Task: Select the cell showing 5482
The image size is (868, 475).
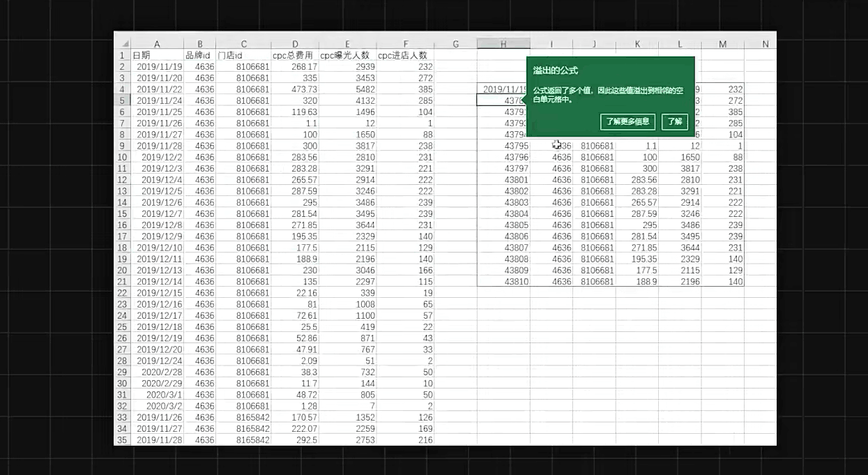Action: pos(347,89)
